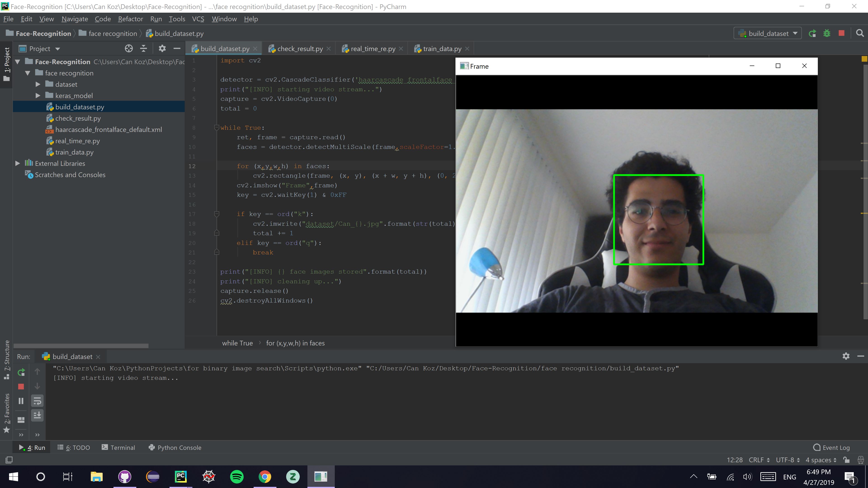Select the train_data.py tab
The height and width of the screenshot is (488, 868).
(x=441, y=48)
